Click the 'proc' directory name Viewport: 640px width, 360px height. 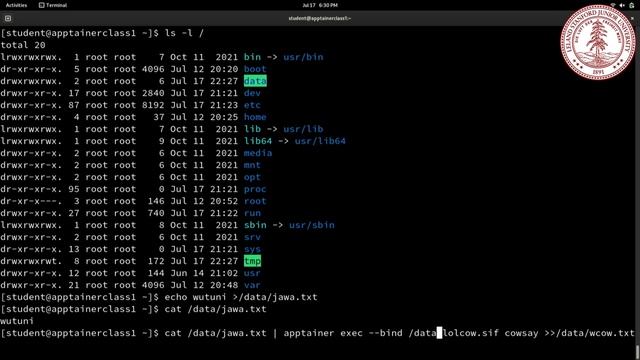coord(255,189)
